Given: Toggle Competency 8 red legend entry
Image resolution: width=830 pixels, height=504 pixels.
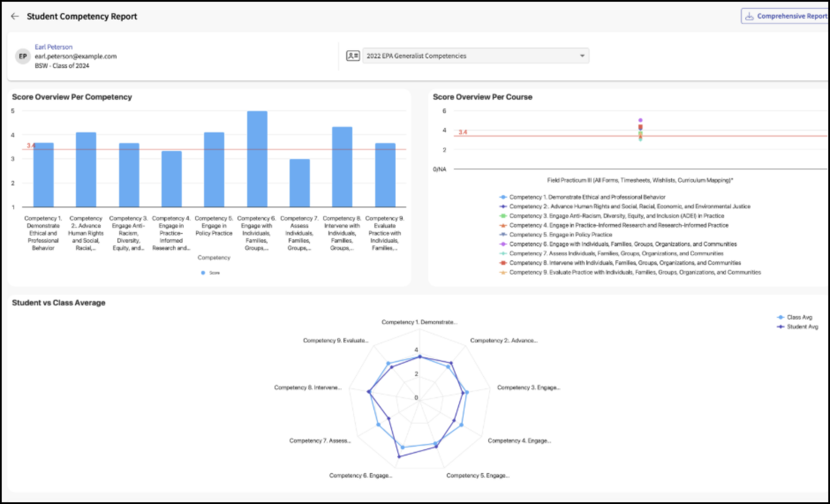Looking at the screenshot, I should click(620, 263).
